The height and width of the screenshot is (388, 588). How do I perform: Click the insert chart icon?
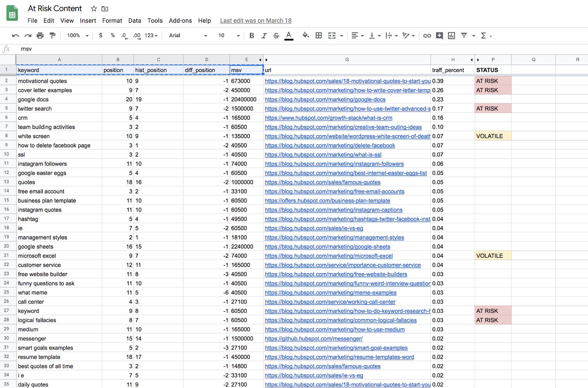[452, 36]
